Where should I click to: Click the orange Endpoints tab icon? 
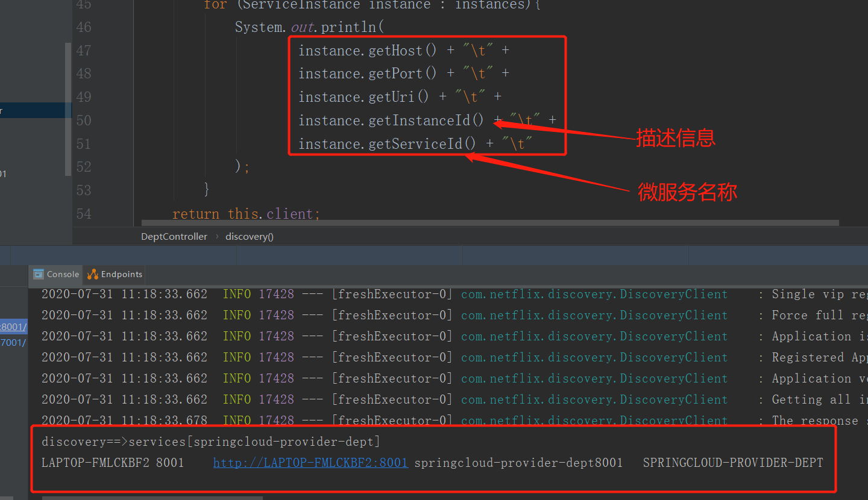pos(92,274)
